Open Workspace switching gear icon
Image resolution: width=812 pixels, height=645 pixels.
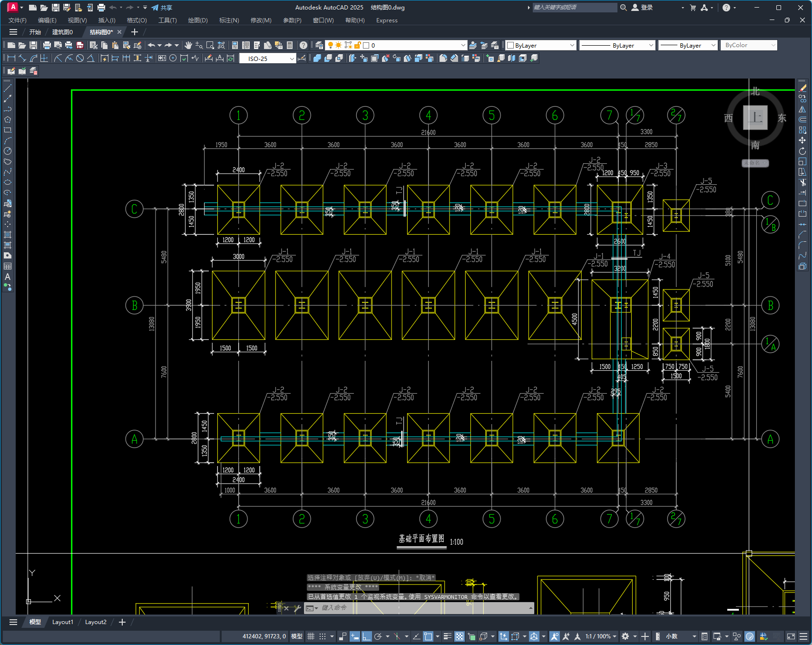(626, 636)
